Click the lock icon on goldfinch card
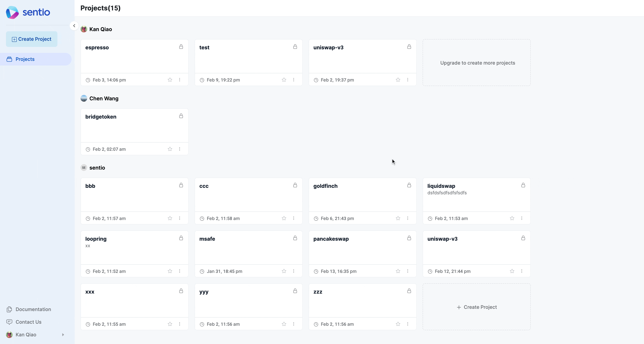The width and height of the screenshot is (644, 344). [x=409, y=185]
